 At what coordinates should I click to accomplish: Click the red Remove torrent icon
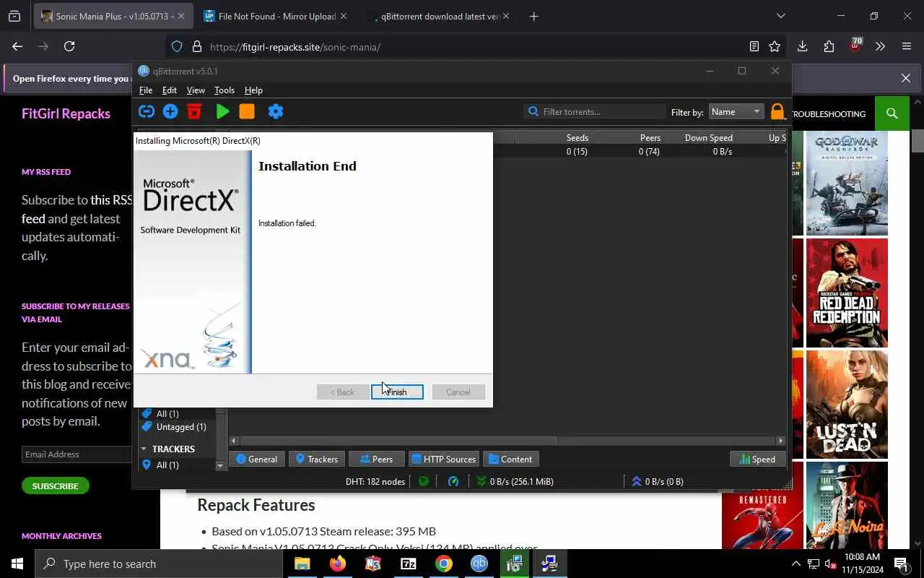click(x=194, y=111)
